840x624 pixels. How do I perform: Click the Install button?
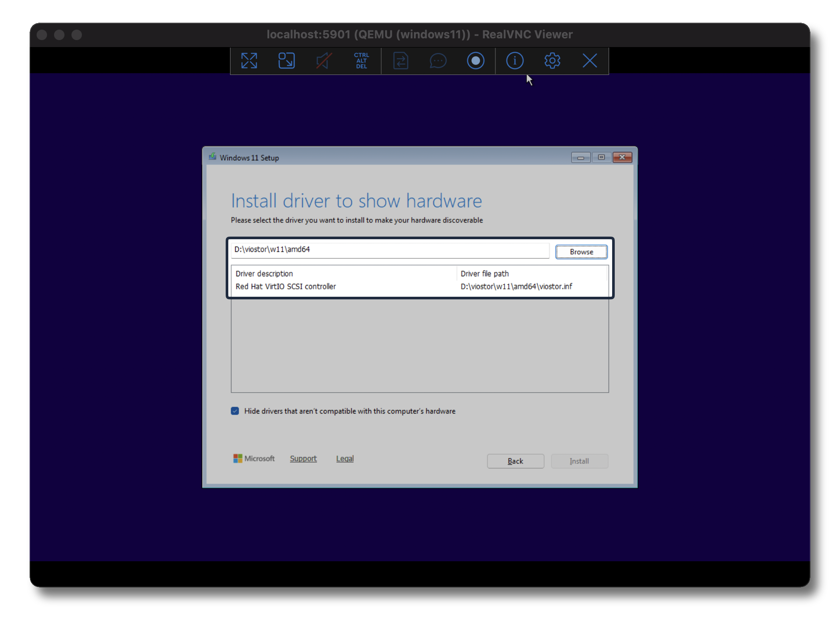tap(579, 461)
